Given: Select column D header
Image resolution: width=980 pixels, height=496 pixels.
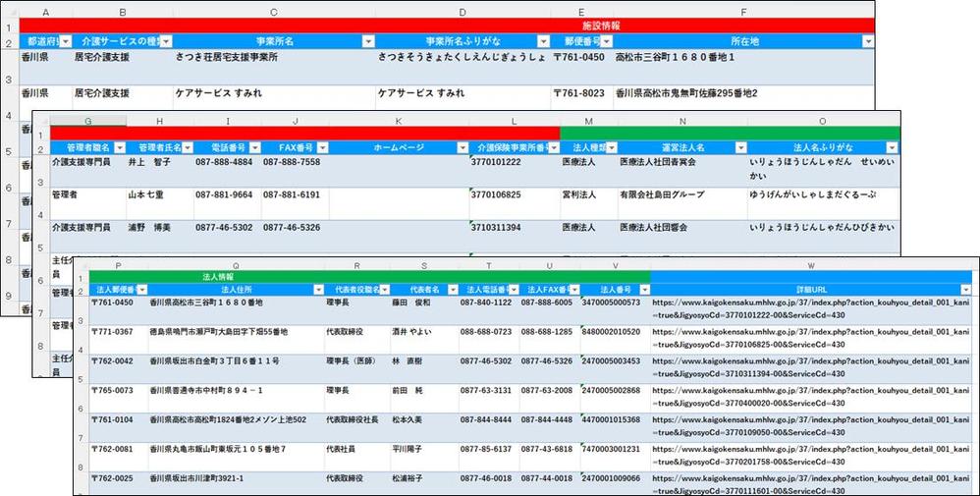Looking at the screenshot, I should click(x=463, y=13).
